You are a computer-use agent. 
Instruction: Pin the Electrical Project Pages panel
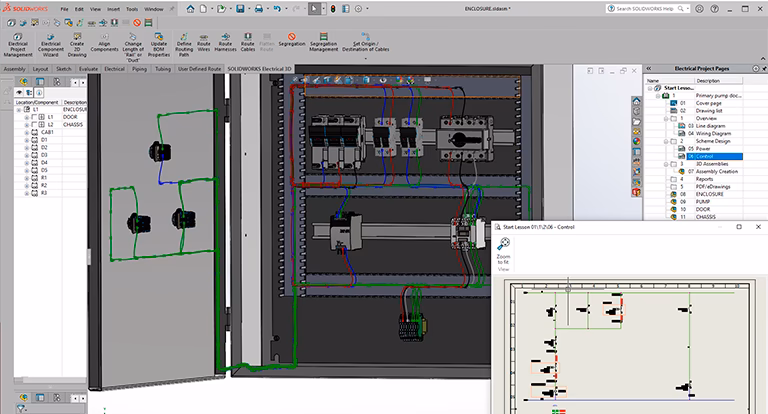[x=765, y=69]
